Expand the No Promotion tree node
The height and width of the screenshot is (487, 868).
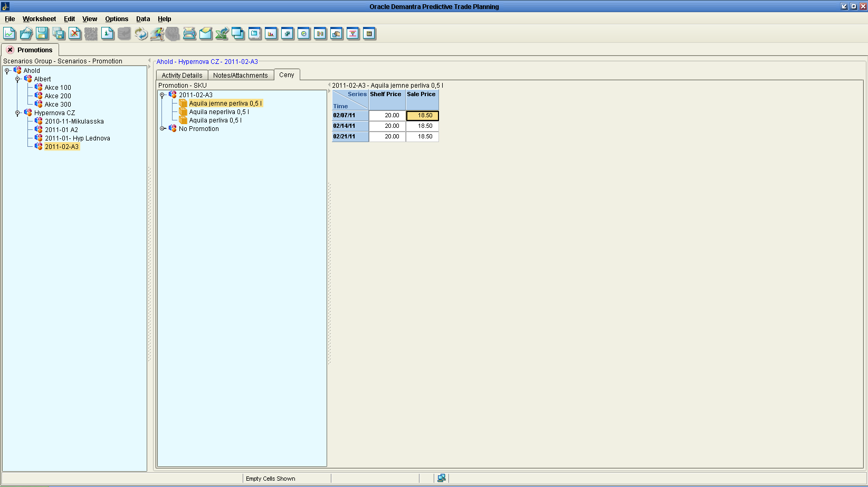click(162, 128)
